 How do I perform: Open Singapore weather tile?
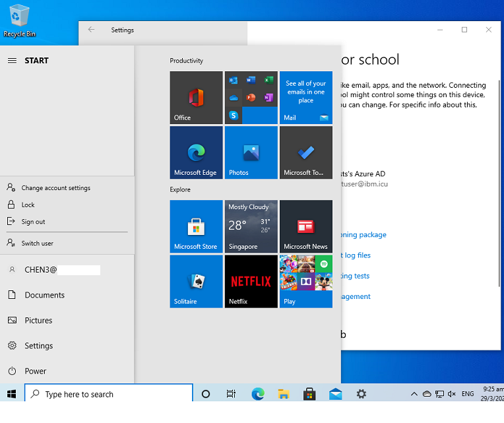[x=251, y=226]
